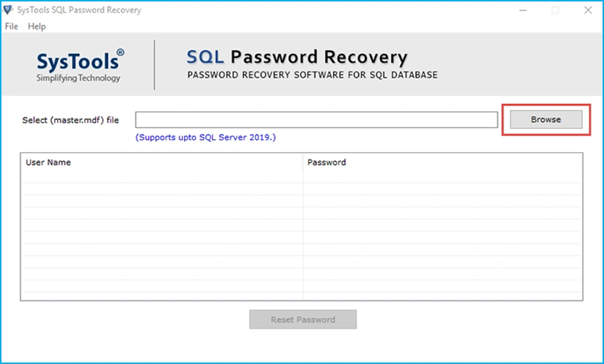Viewport: 604px width, 364px height.
Task: Close the SQL Password Recovery window
Action: (x=588, y=10)
